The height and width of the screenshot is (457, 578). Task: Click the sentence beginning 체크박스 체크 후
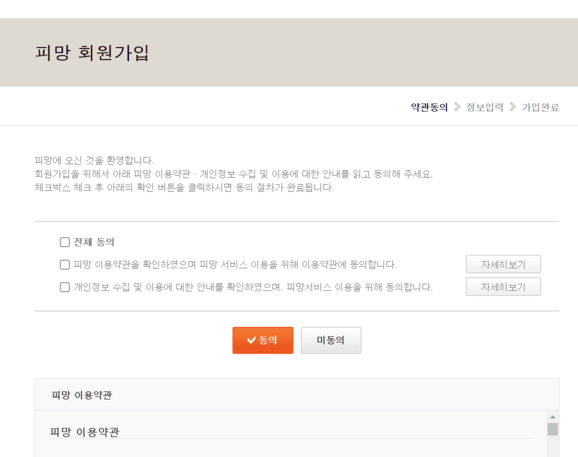coord(184,188)
